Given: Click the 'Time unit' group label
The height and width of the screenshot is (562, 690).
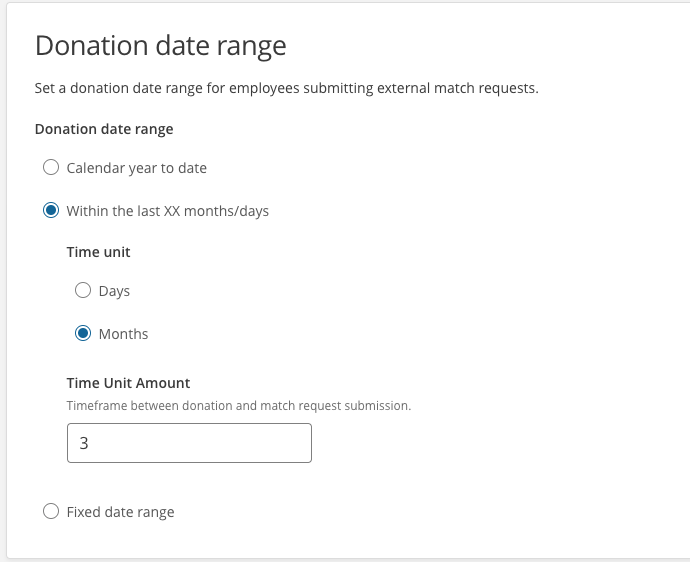Looking at the screenshot, I should (x=99, y=252).
